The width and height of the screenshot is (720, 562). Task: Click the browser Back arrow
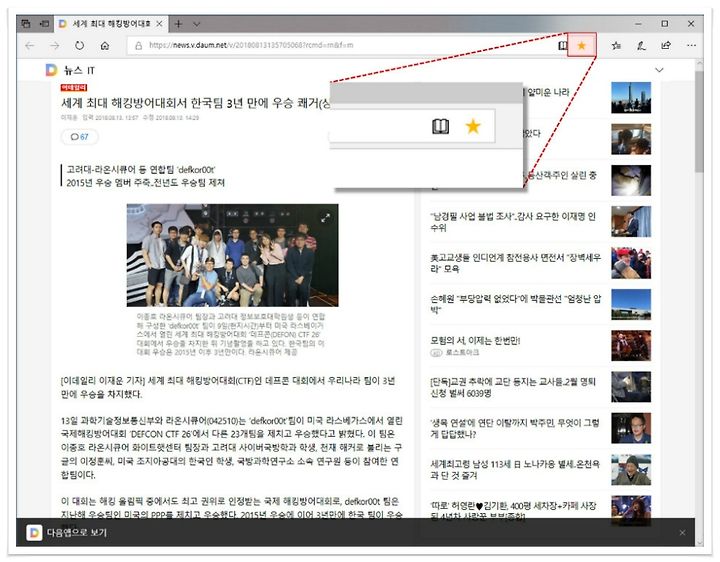point(30,45)
